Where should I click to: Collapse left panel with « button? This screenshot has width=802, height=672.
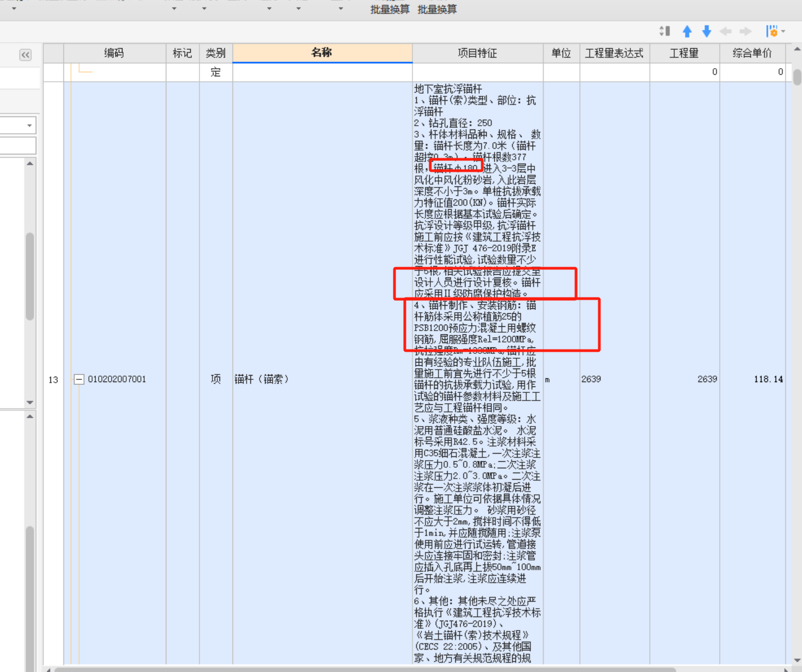point(25,55)
